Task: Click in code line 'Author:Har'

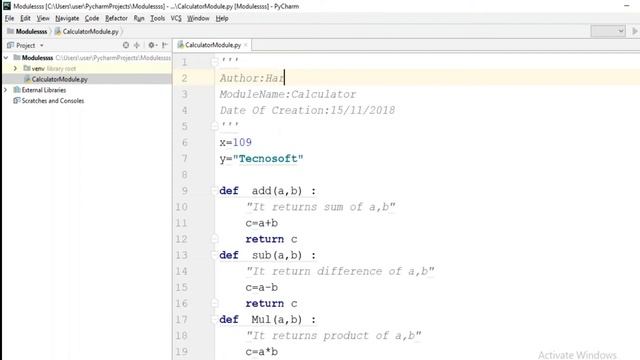Action: coord(251,78)
